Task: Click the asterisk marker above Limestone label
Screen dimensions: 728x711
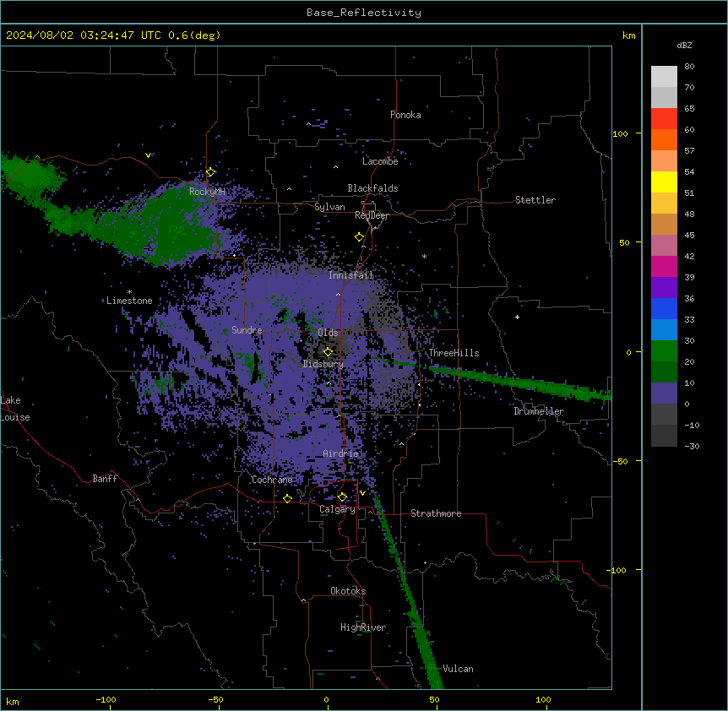Action: pos(129,292)
